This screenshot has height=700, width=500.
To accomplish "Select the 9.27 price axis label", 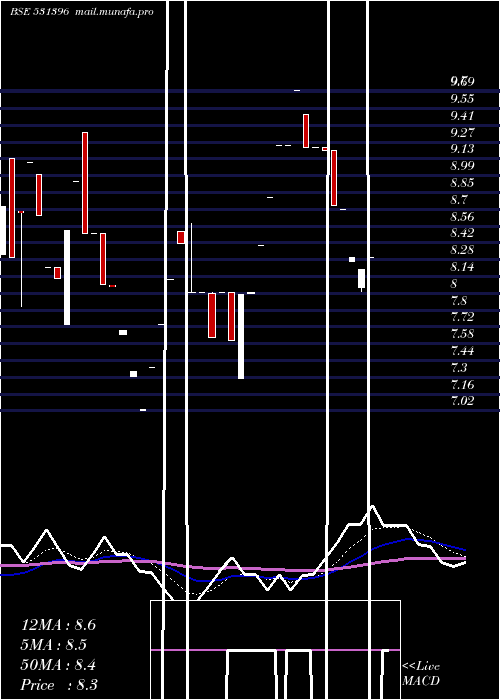I will [x=462, y=133].
